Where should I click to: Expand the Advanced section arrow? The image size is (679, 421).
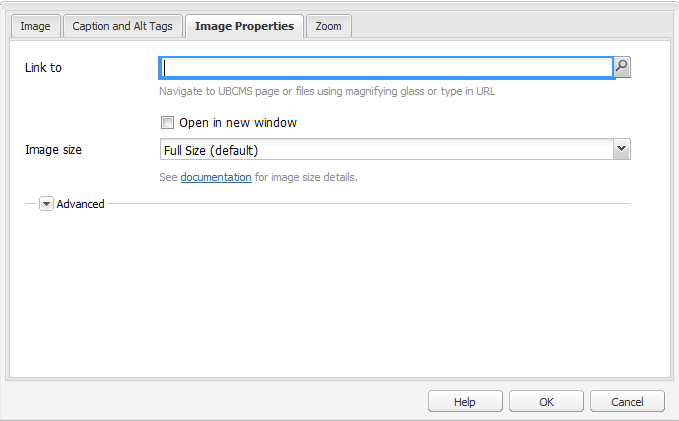(x=46, y=204)
